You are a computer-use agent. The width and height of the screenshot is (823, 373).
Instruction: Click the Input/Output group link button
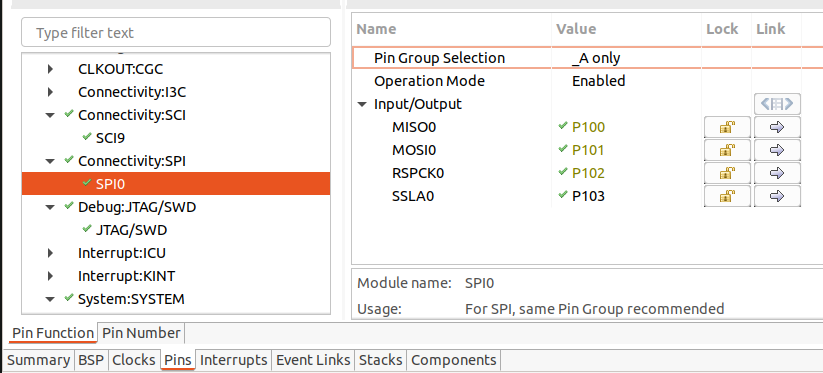777,104
